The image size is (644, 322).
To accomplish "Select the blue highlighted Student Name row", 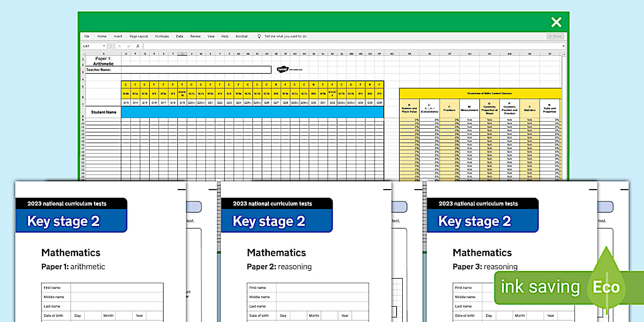I will (230, 110).
